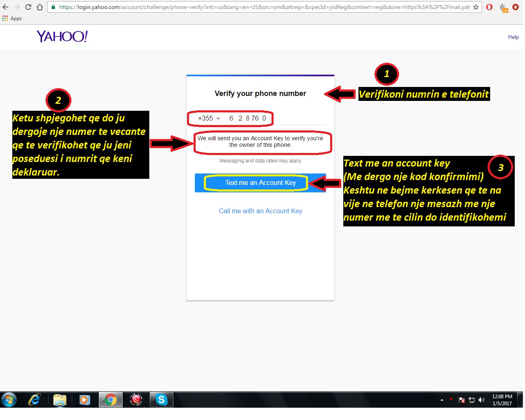Screen dimensions: 525x420
Task: Open the media player taskbar icon
Action: click(x=85, y=399)
